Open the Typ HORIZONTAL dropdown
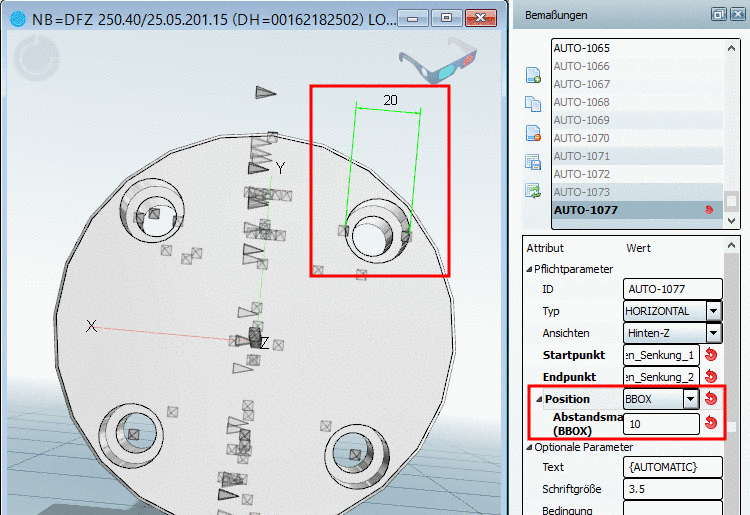Image resolution: width=750 pixels, height=515 pixels. (x=713, y=311)
